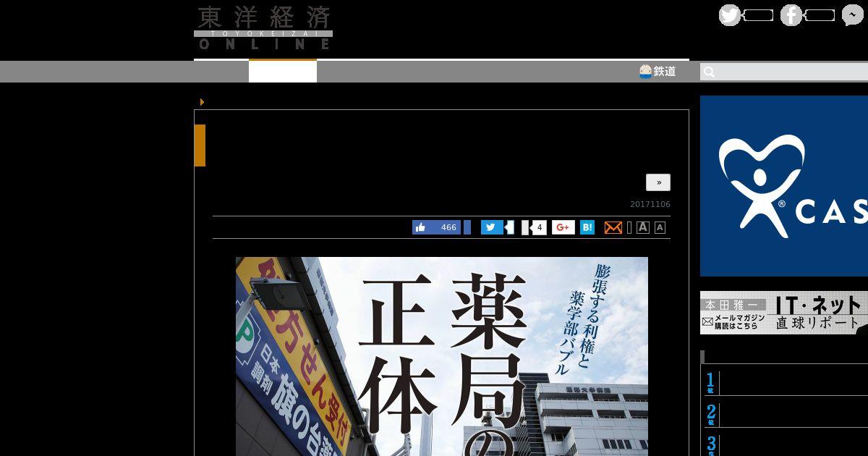The width and height of the screenshot is (868, 456).
Task: Share article via blue Twitter bird button
Action: [492, 227]
